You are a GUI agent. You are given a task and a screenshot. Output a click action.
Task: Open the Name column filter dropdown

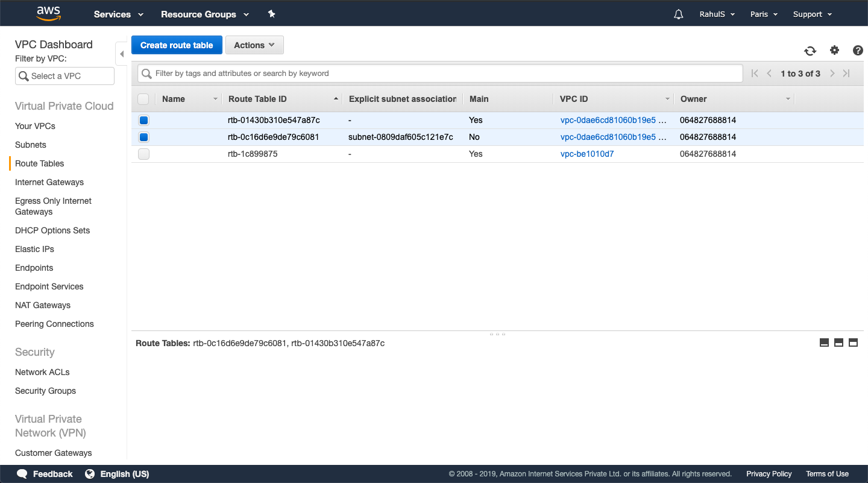pyautogui.click(x=215, y=98)
